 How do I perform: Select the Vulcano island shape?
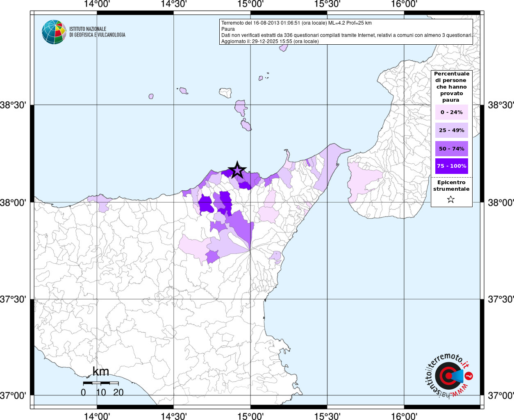point(246,125)
